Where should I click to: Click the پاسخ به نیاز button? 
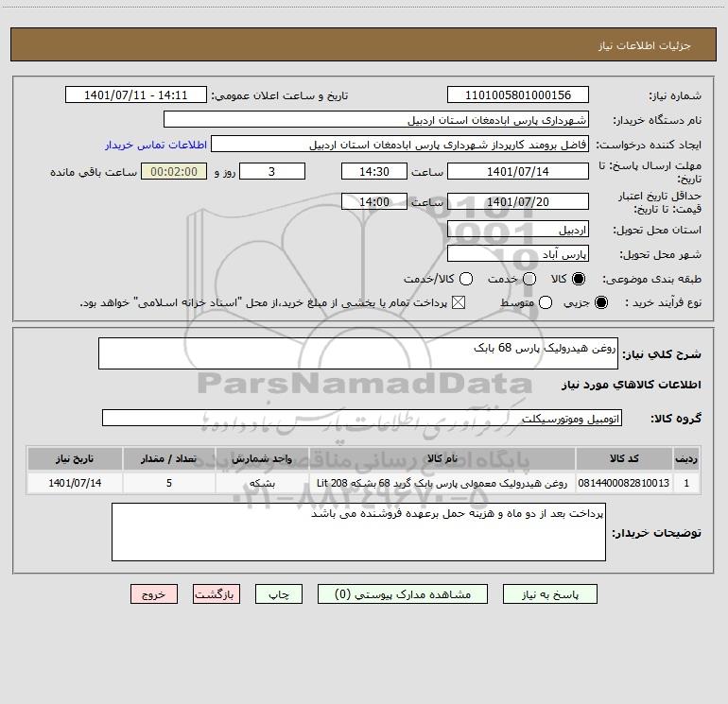click(549, 594)
